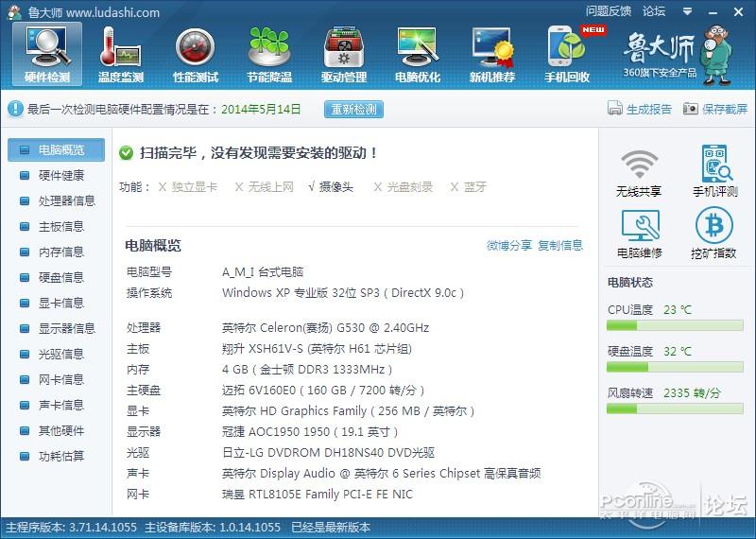Open the 节能降温 energy saving tool
This screenshot has width=756, height=539.
point(269,54)
